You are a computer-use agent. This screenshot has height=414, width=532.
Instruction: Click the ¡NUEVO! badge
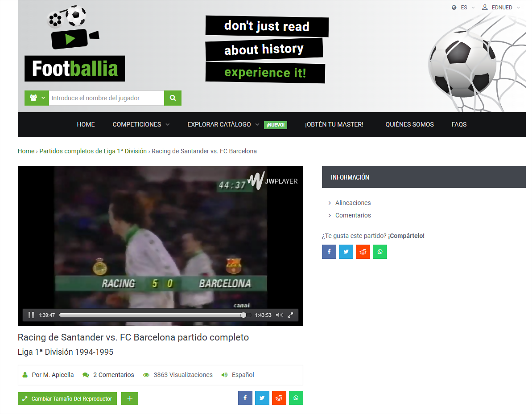click(276, 125)
